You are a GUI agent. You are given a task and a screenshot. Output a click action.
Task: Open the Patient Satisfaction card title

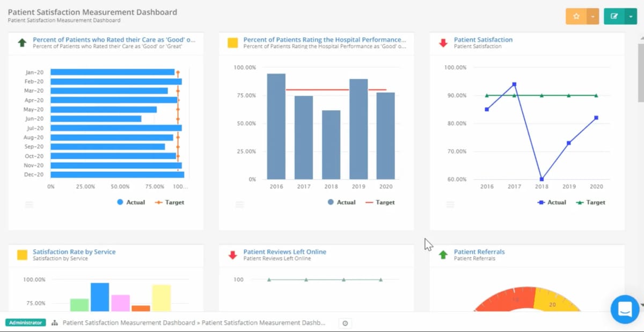(x=483, y=40)
